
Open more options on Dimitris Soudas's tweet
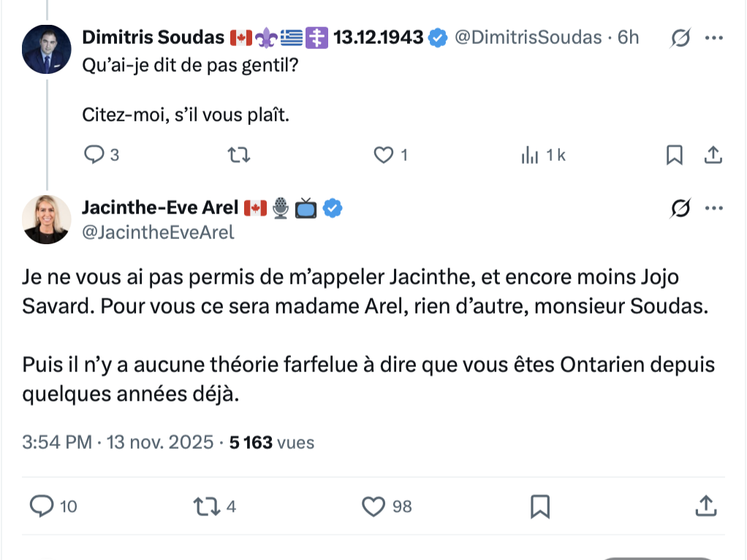[713, 39]
